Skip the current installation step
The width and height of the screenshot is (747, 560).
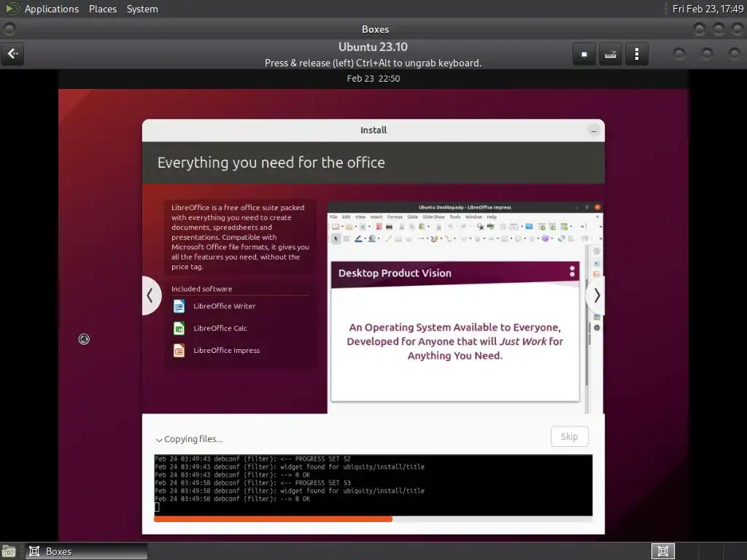[x=569, y=436]
